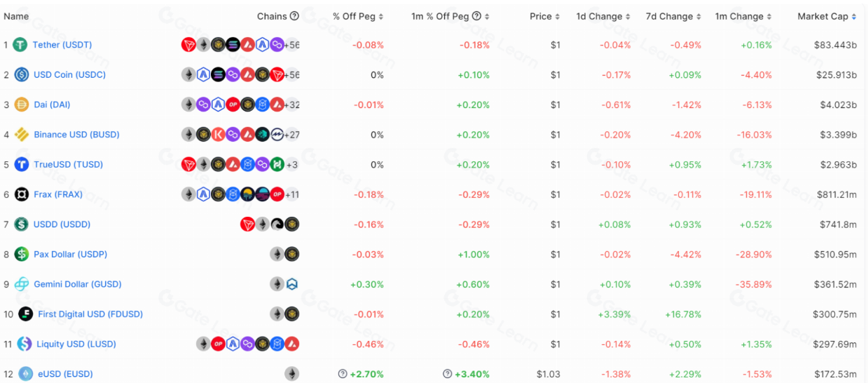Open the TrueUSD (TUSD) link

tap(68, 164)
